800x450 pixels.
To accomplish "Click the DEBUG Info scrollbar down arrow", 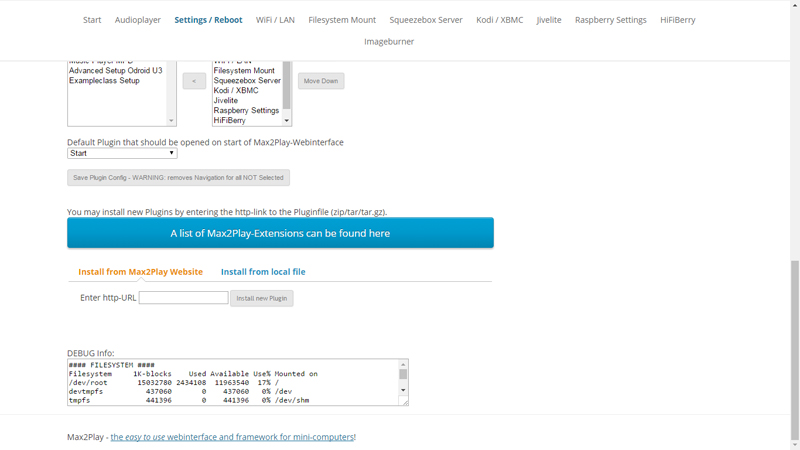I will click(403, 390).
